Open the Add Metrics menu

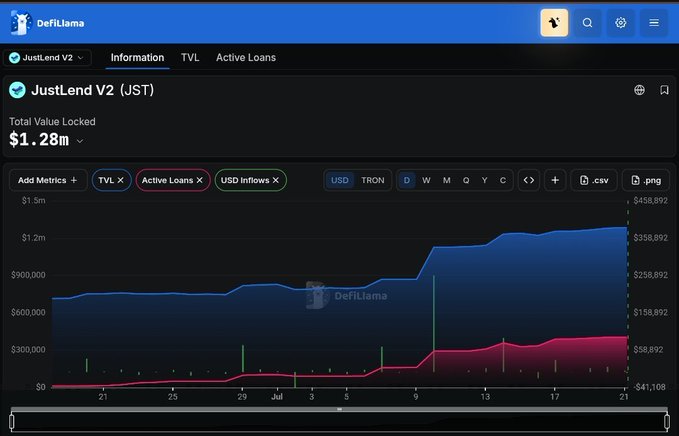click(x=48, y=180)
